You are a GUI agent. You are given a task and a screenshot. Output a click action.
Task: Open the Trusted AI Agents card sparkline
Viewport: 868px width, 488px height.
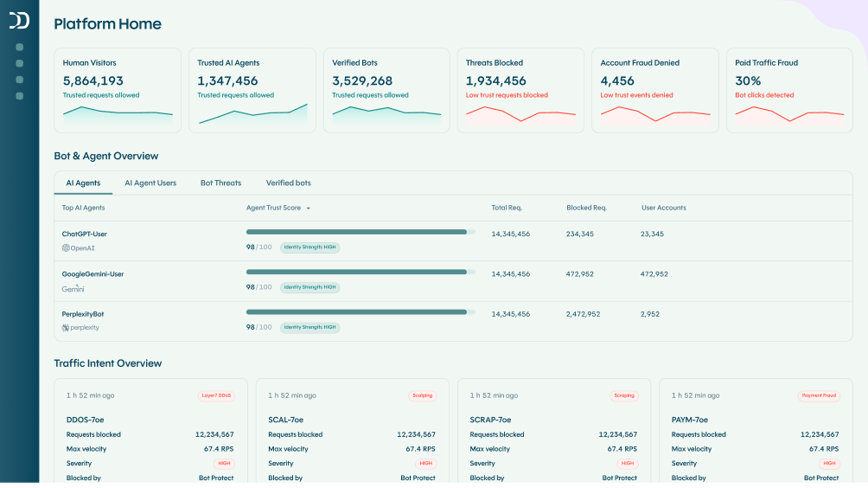pos(253,113)
